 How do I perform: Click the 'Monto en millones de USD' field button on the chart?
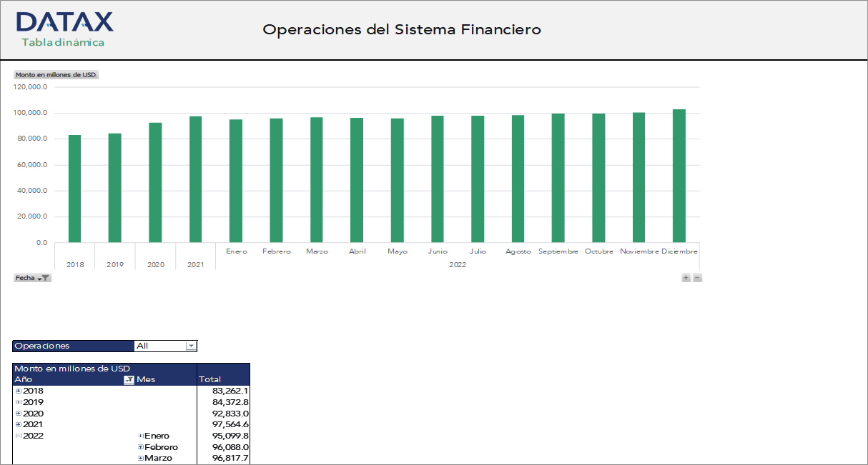(x=56, y=74)
